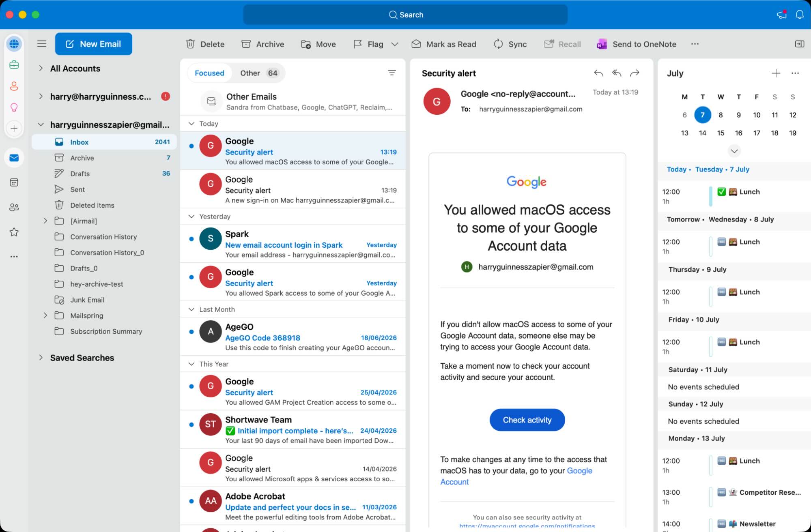This screenshot has width=811, height=532.
Task: Collapse the harryguinnesszapier@gmail account
Action: tap(41, 124)
